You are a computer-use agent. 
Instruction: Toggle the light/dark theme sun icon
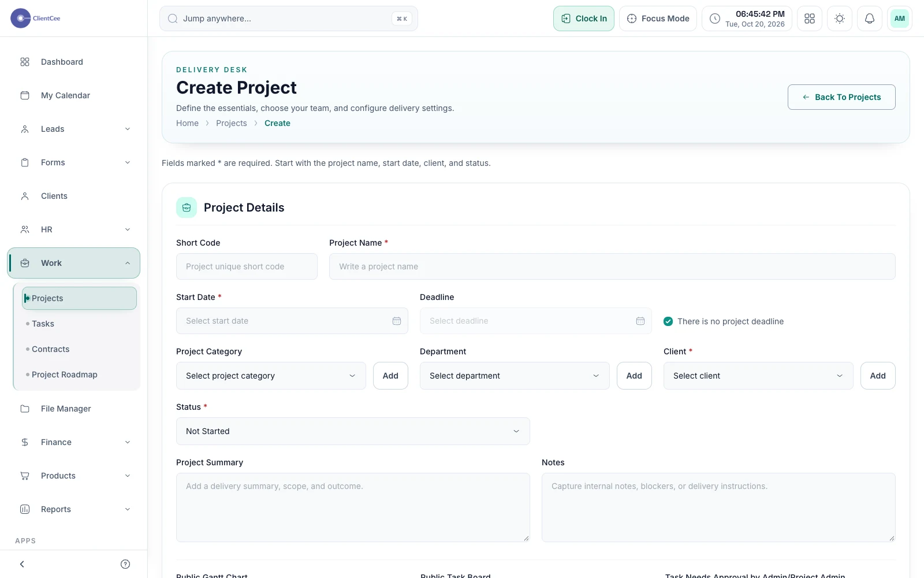click(840, 18)
